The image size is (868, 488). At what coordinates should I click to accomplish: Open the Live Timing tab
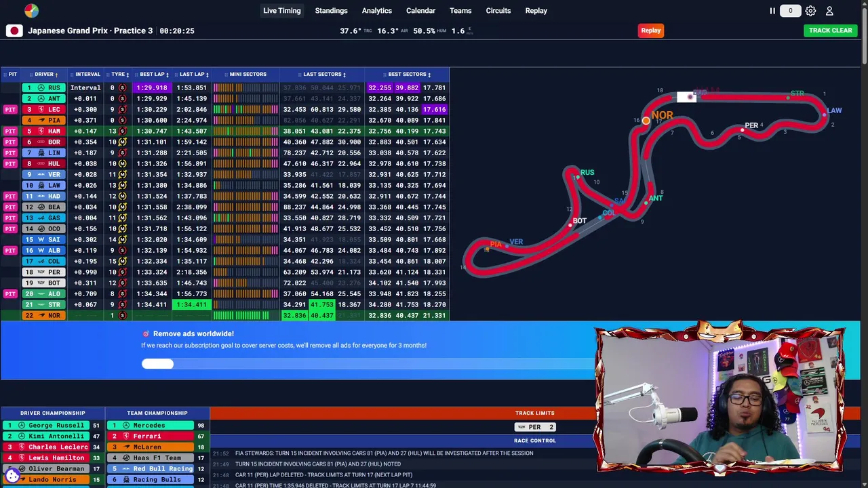[x=282, y=11]
